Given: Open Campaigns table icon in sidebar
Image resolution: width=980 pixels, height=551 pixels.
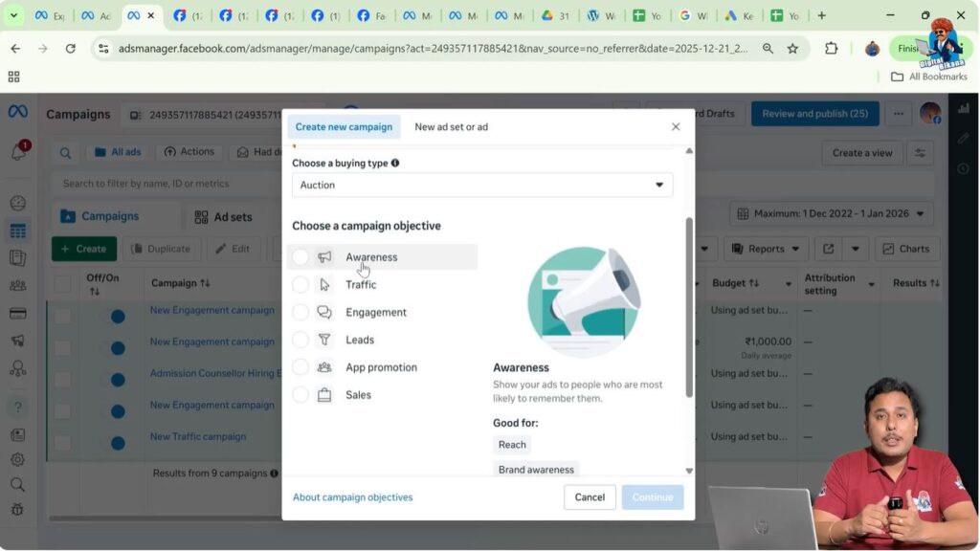Looking at the screenshot, I should 17,231.
